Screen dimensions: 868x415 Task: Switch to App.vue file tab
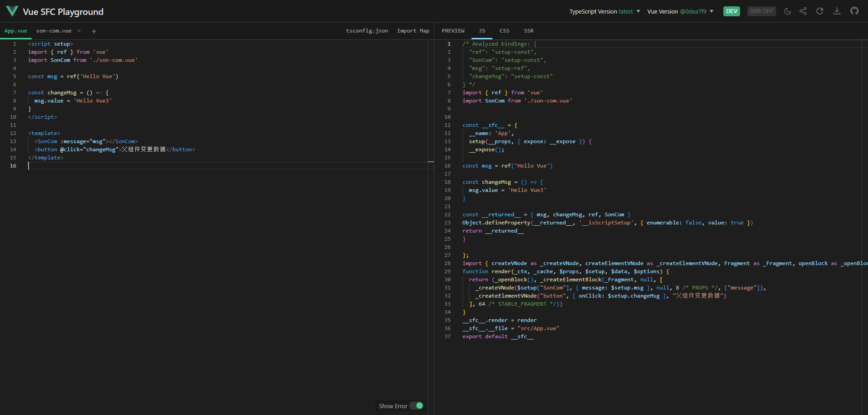pyautogui.click(x=16, y=31)
